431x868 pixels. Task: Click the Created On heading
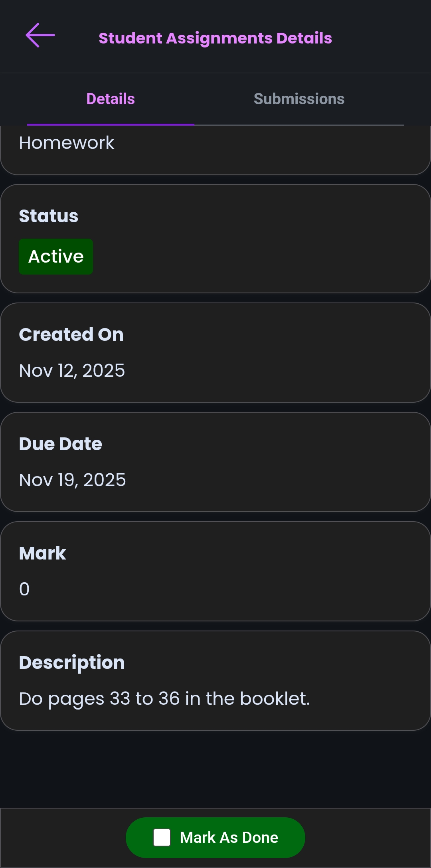(71, 334)
